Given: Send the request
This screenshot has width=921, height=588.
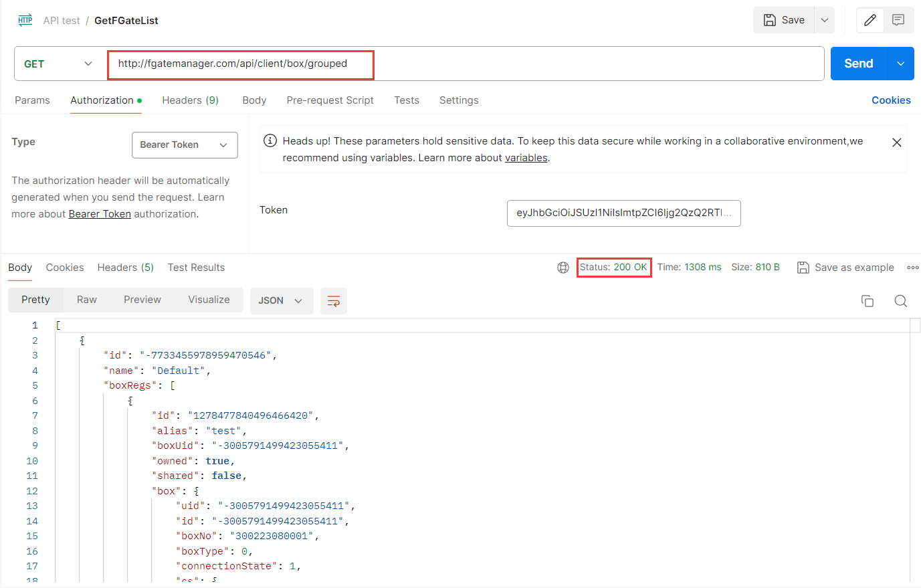Looking at the screenshot, I should pyautogui.click(x=859, y=64).
